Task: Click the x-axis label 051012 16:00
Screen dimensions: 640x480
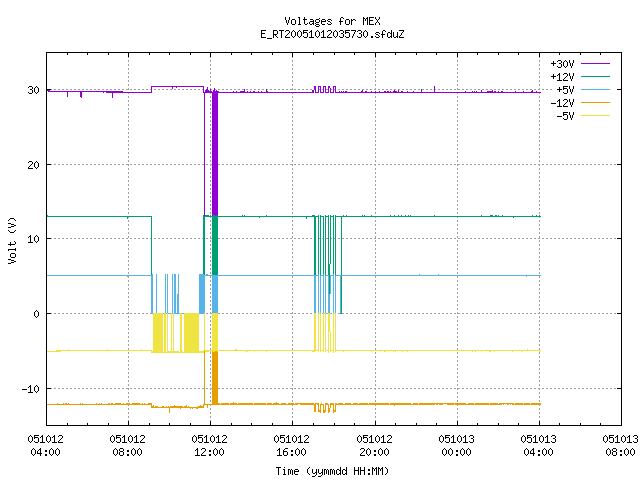Action: pyautogui.click(x=291, y=446)
